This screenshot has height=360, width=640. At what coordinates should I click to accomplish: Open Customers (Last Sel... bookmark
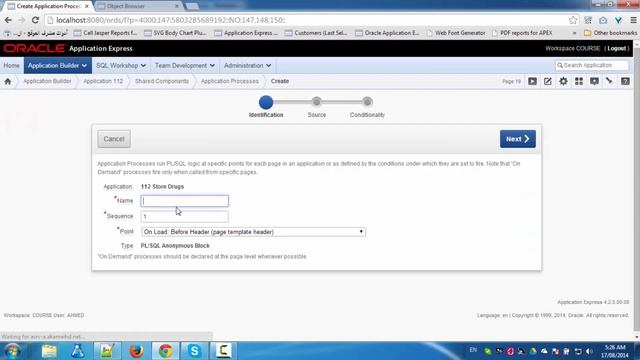pyautogui.click(x=316, y=33)
